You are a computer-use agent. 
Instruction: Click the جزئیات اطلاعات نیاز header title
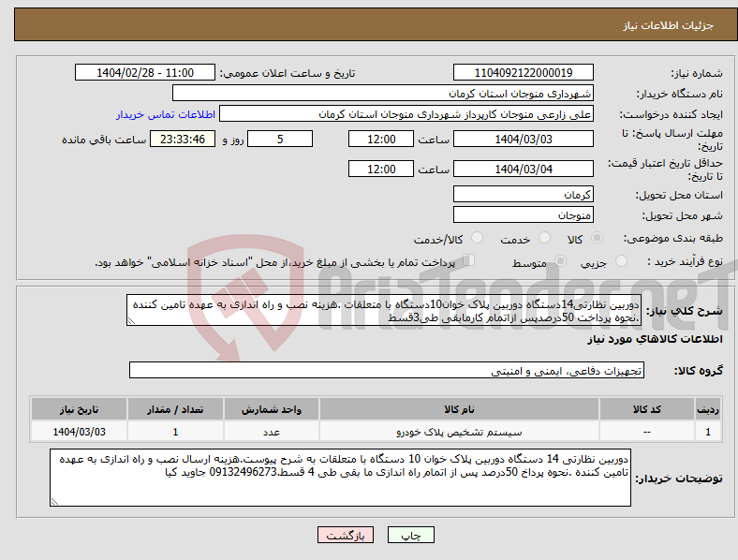click(x=669, y=25)
